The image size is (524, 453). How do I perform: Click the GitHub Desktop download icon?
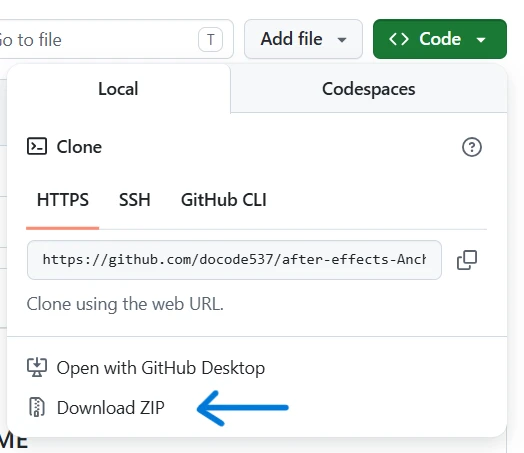tap(37, 367)
